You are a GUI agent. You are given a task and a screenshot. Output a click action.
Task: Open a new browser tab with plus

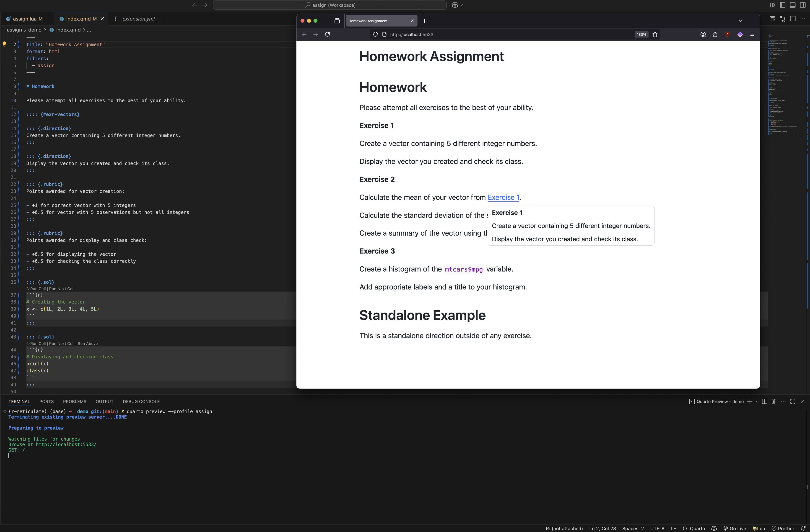424,21
